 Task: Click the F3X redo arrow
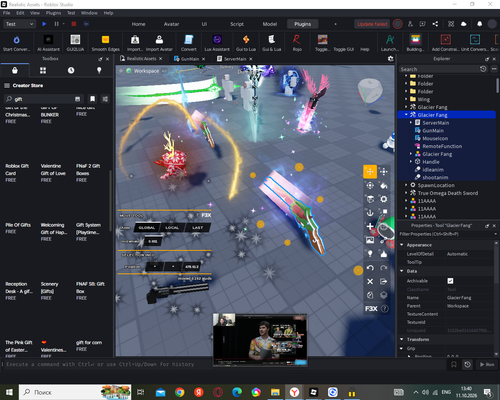(x=384, y=268)
